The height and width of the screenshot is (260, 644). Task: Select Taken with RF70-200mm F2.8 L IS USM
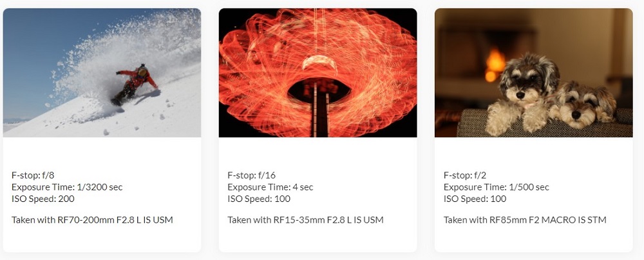92,220
